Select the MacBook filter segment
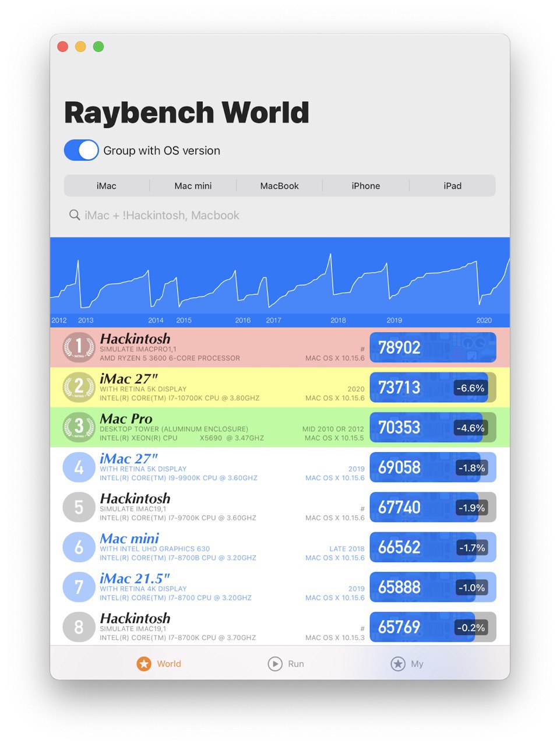Image resolution: width=560 pixels, height=746 pixels. click(279, 186)
